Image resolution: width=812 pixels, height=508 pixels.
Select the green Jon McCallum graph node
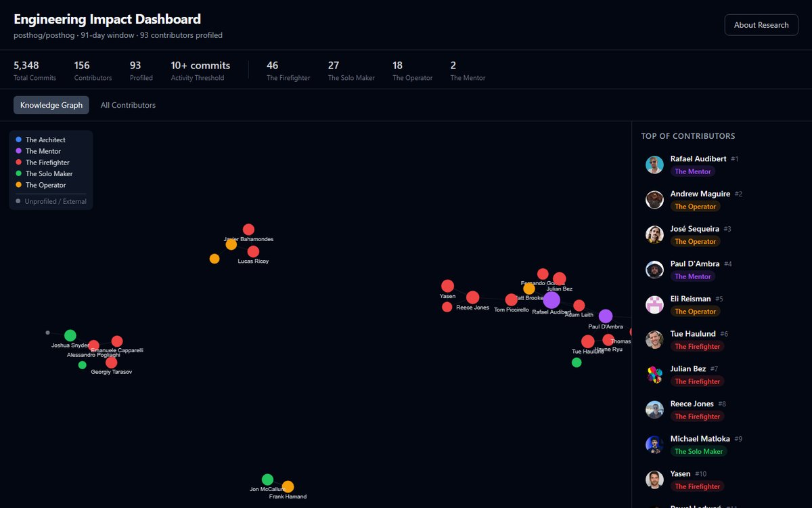[267, 480]
